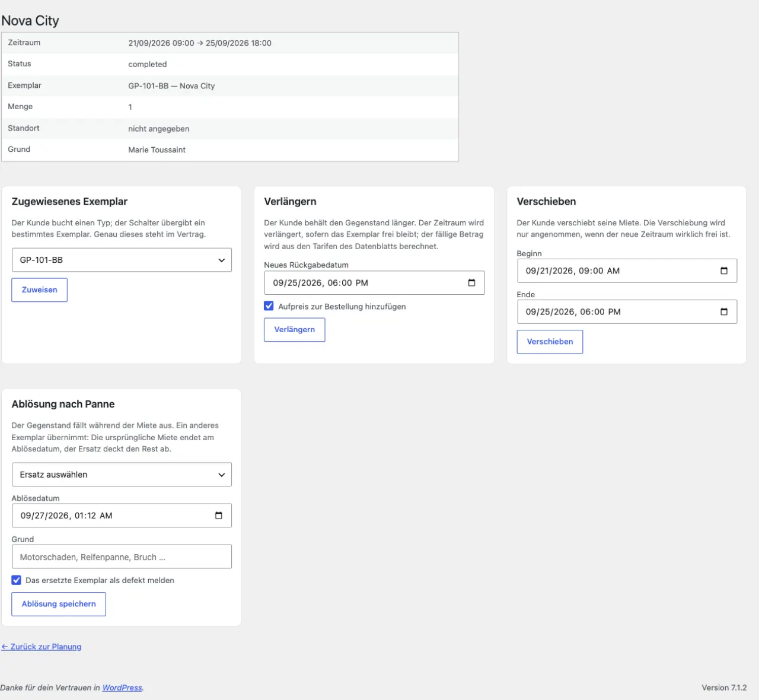Open the Ersatz auswählen dropdown
759x700 pixels.
point(122,475)
